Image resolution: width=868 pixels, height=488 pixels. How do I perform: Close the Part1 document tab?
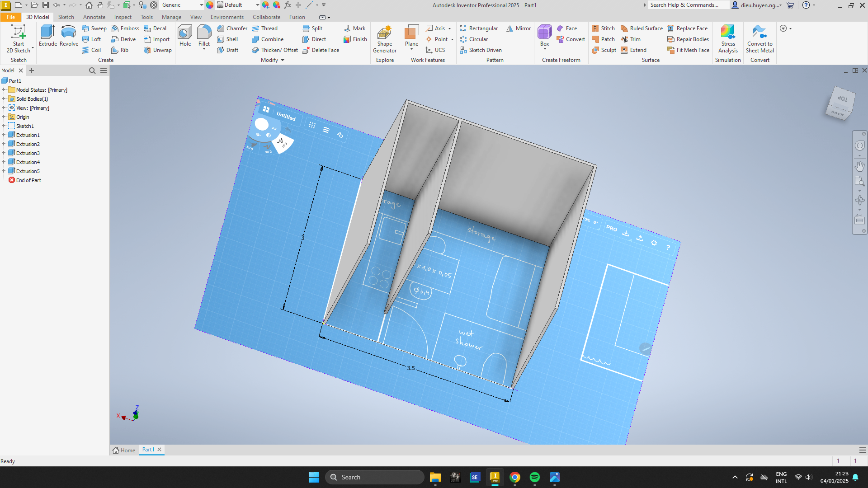pyautogui.click(x=159, y=450)
